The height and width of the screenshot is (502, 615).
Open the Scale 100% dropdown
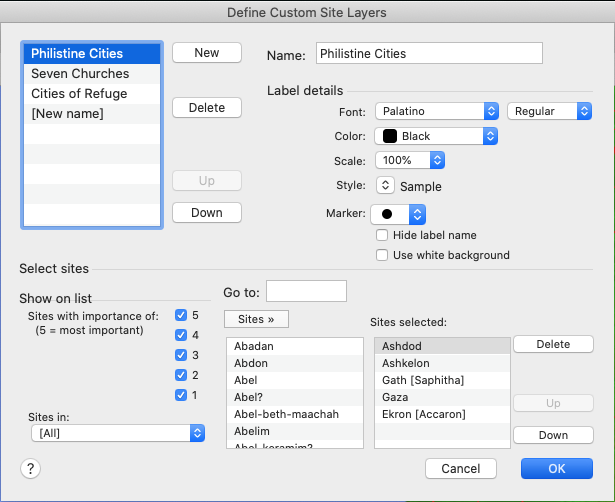click(410, 160)
